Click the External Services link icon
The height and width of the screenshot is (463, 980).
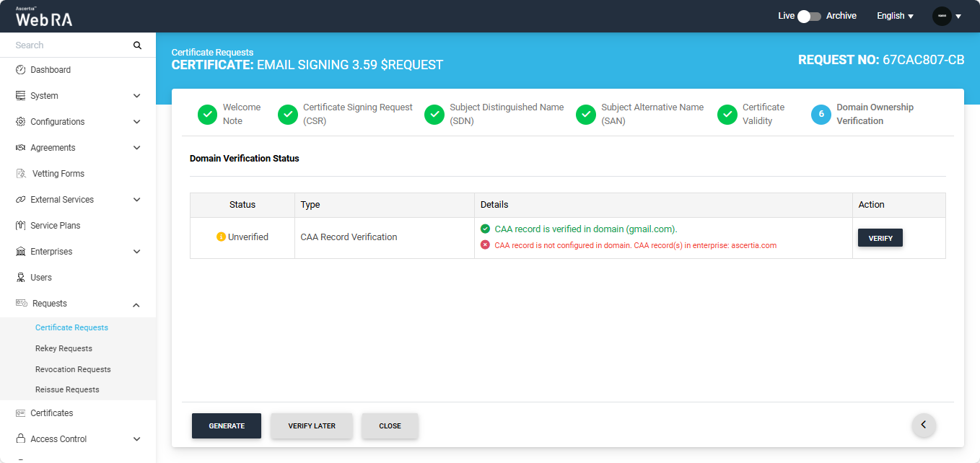click(21, 200)
